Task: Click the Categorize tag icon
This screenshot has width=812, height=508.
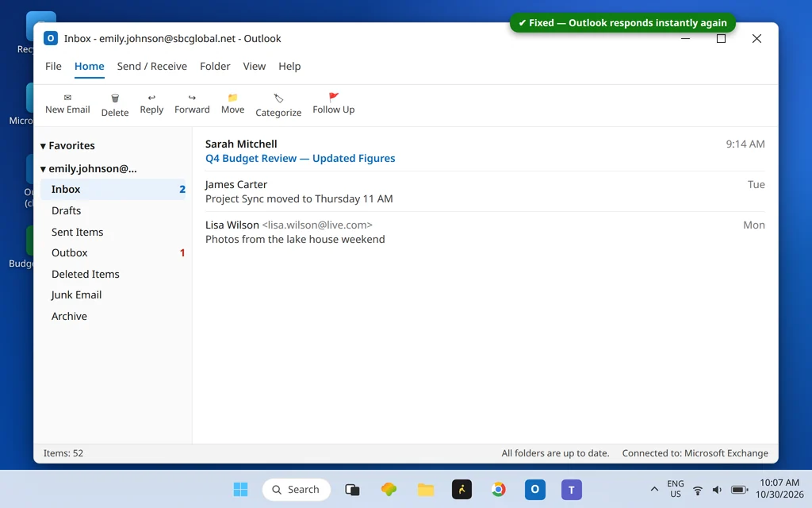Action: pos(278,98)
